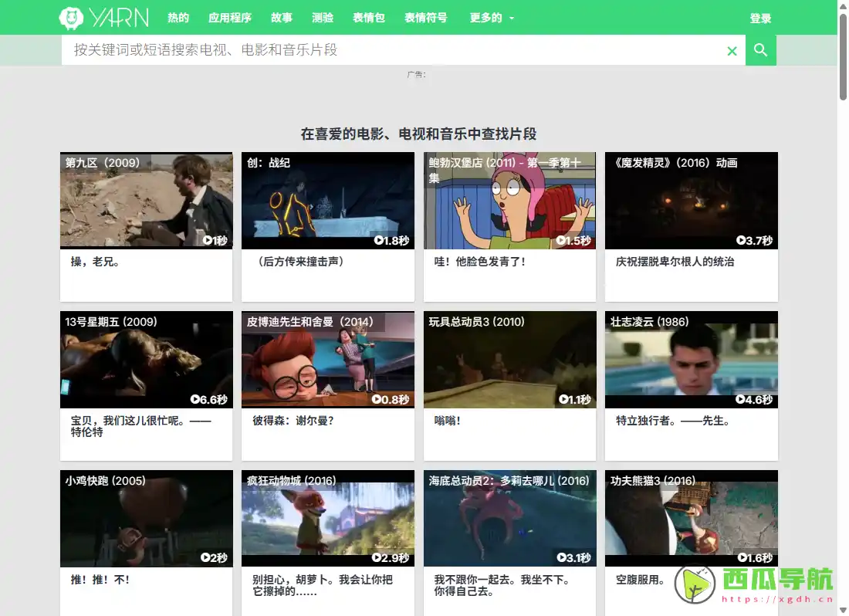This screenshot has height=616, width=849.
Task: Expand the 更多的 dropdown menu
Action: coord(492,18)
